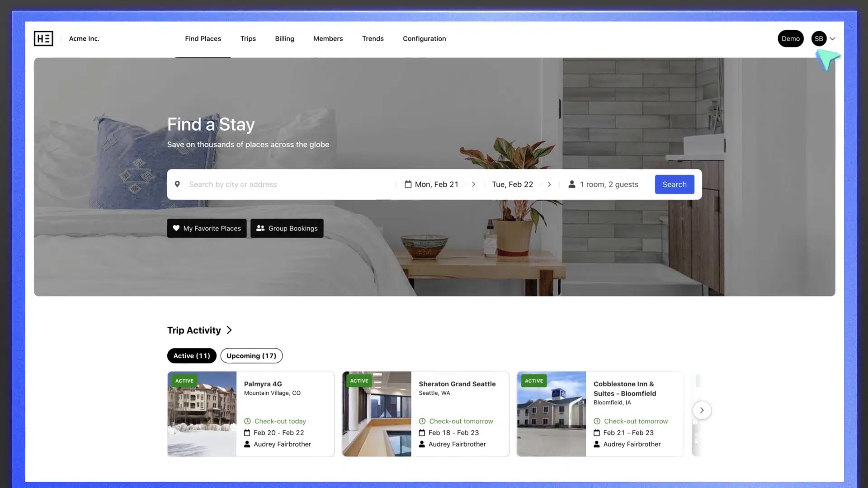Viewport: 868px width, 488px height.
Task: Advance check-in date with next arrow
Action: (x=473, y=184)
